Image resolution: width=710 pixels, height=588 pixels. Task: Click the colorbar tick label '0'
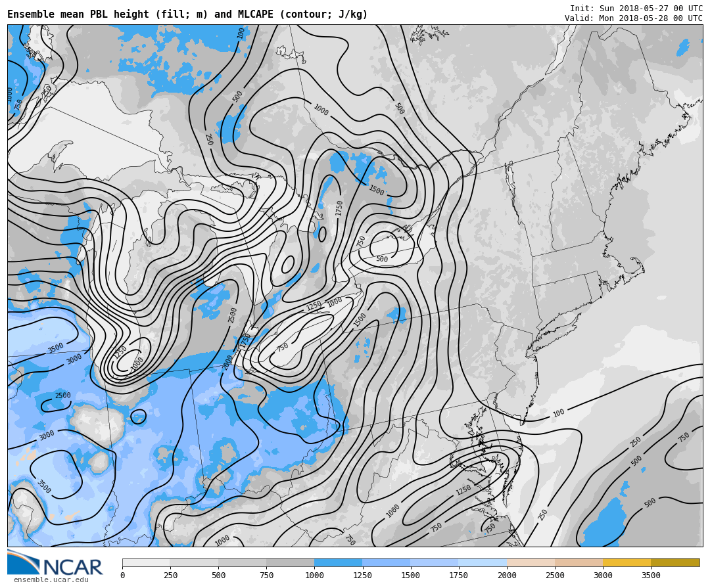tap(122, 576)
